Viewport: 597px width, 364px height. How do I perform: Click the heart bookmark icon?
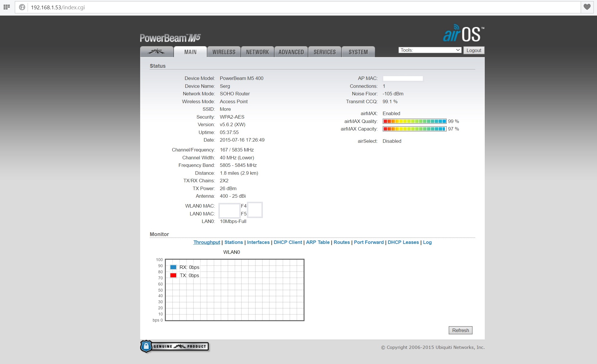point(587,7)
